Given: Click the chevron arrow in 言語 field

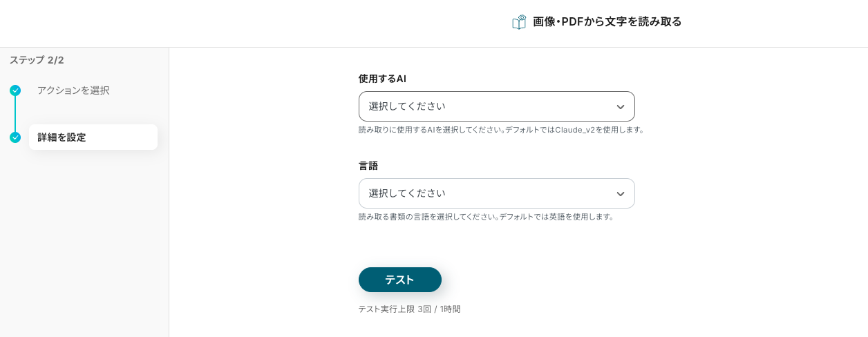Looking at the screenshot, I should 620,194.
